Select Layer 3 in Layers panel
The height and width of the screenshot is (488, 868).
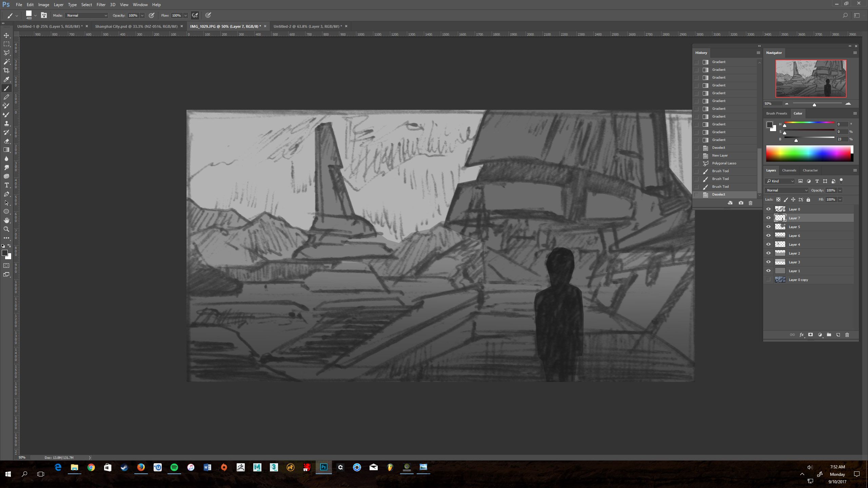809,262
